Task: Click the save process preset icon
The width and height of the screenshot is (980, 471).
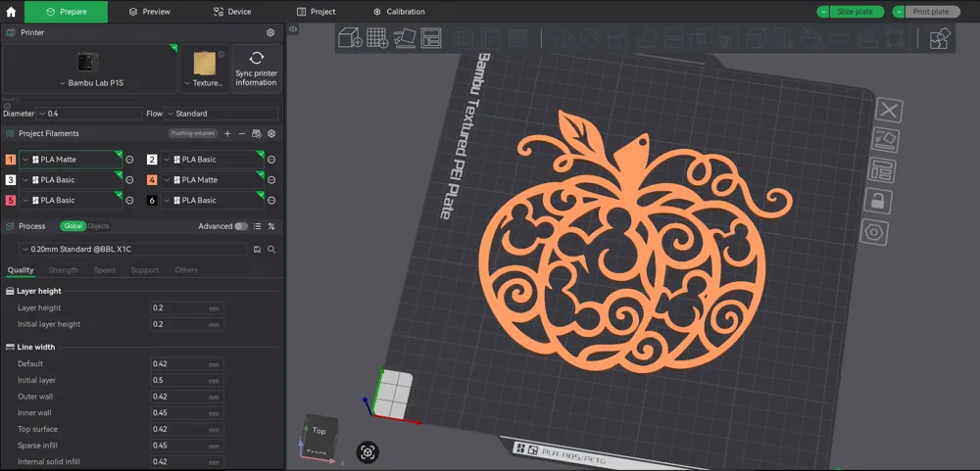Action: tap(257, 250)
